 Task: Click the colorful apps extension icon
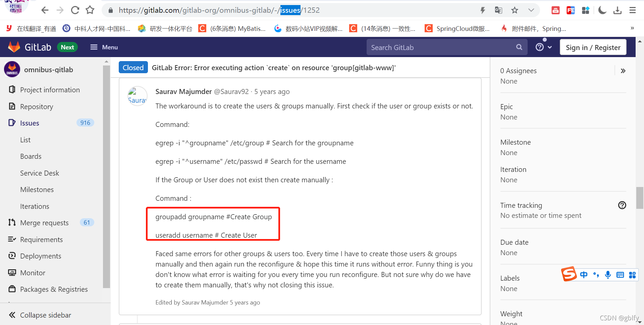pyautogui.click(x=586, y=10)
